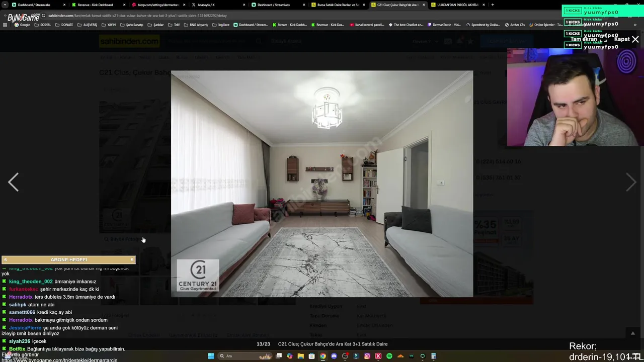Viewport: 644px width, 362px height.
Task: Open the Windows Start menu
Action: coord(211,356)
